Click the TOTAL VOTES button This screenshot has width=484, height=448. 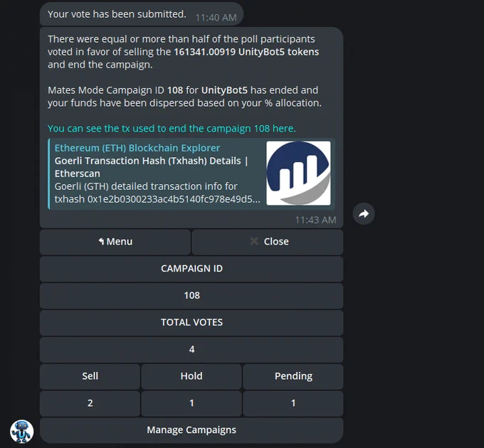click(191, 323)
